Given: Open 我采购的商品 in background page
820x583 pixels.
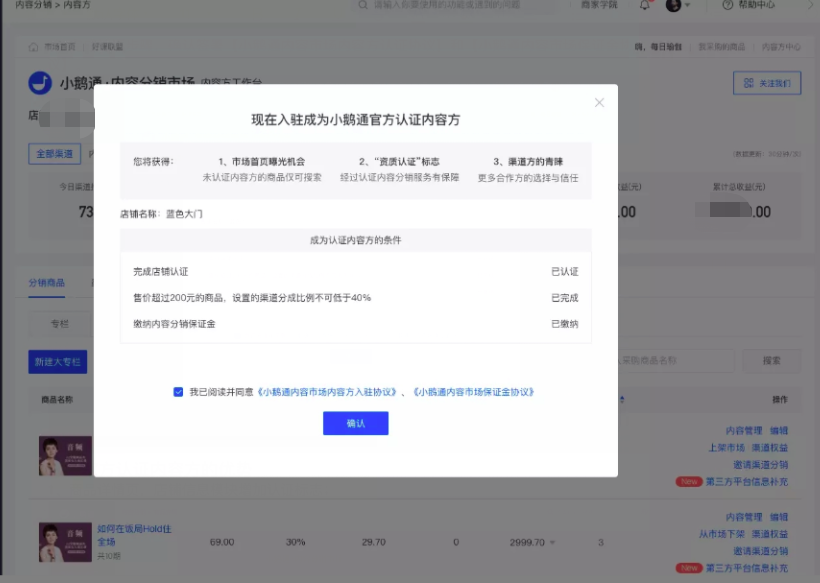Looking at the screenshot, I should click(722, 47).
